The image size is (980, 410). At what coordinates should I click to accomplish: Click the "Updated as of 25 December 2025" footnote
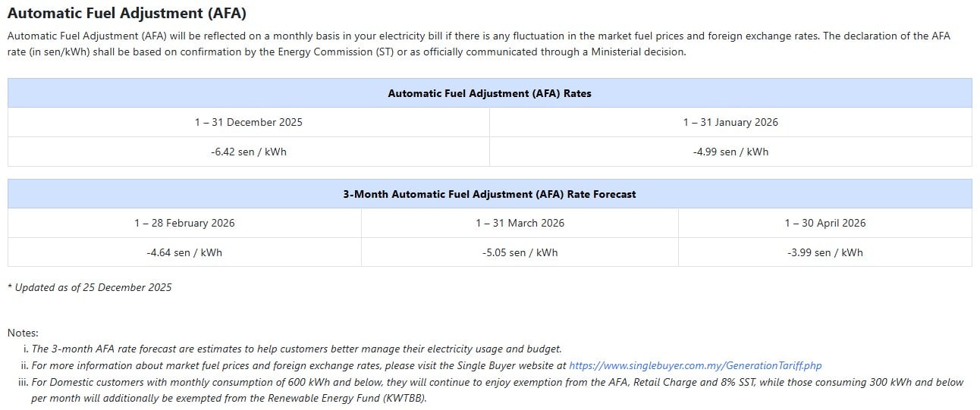(x=90, y=287)
